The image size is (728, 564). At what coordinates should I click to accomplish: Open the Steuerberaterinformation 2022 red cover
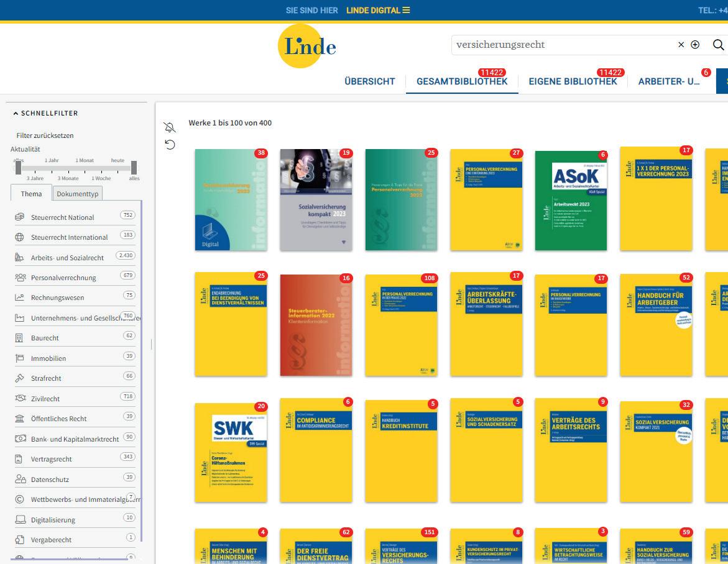pyautogui.click(x=316, y=325)
